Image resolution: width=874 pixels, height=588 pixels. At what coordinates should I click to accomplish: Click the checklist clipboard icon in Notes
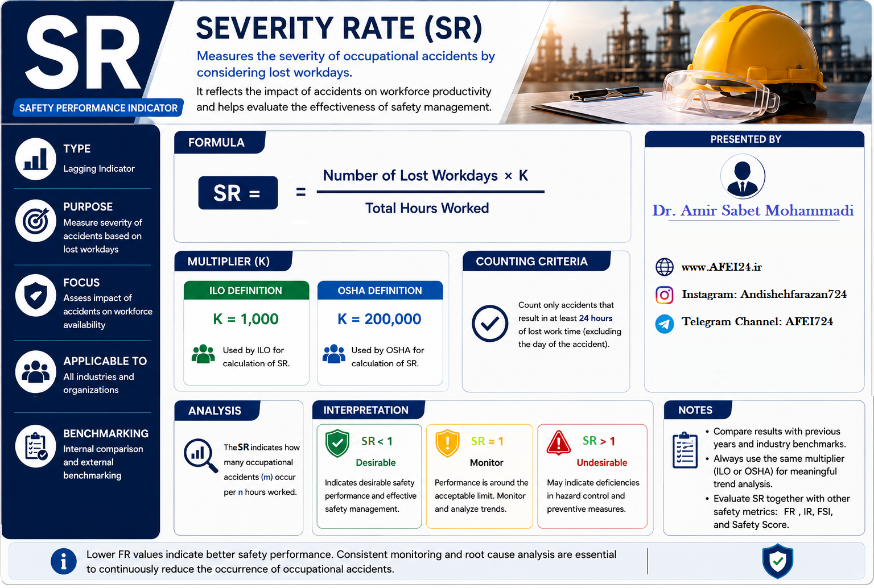[x=685, y=450]
